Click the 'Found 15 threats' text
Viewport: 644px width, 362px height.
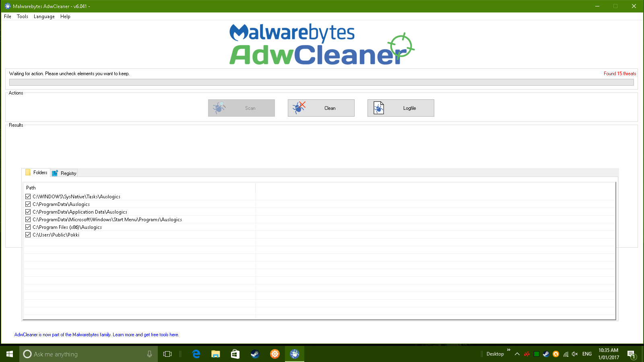(620, 74)
